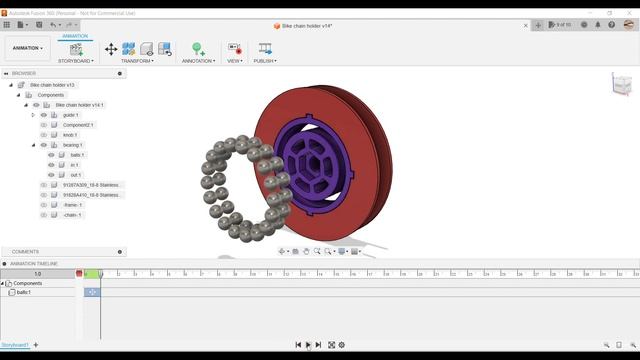Open COMMENTS panel options dot
Image resolution: width=640 pixels, height=360 pixels.
120,252
